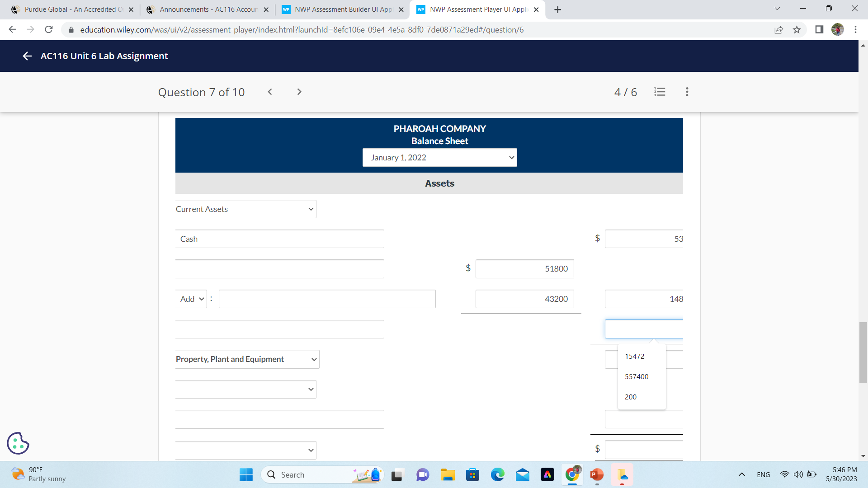Open the January 1, 2022 date dropdown
This screenshot has width=868, height=488.
[439, 157]
